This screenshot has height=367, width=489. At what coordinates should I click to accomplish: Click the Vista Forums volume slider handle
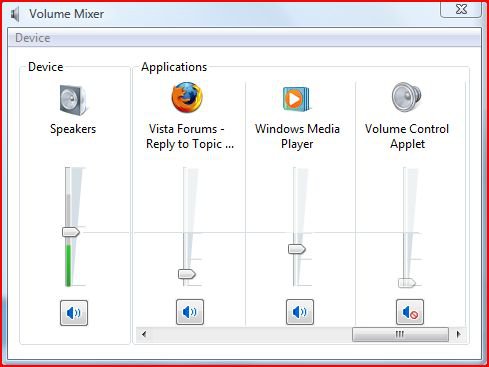(x=187, y=274)
